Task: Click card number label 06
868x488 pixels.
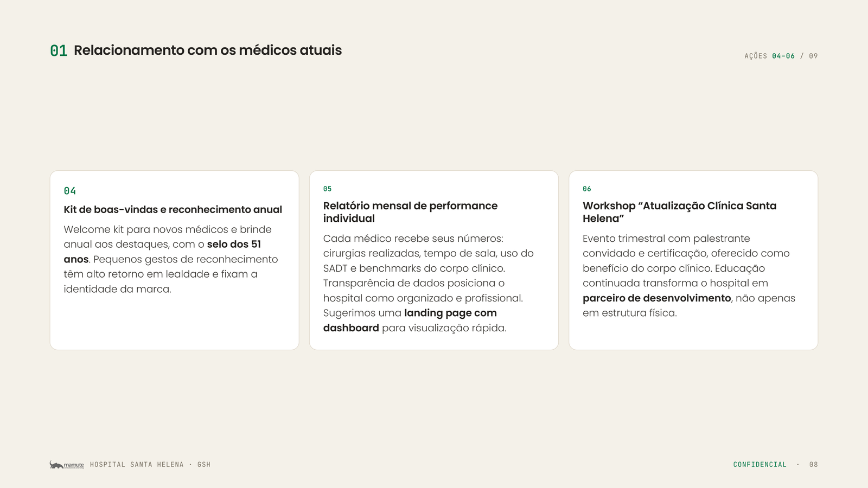Action: [x=587, y=189]
